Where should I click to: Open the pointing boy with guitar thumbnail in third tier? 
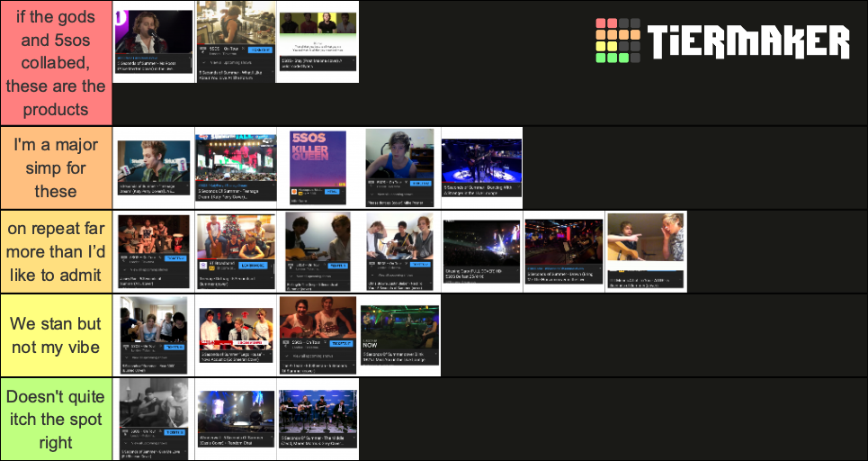click(646, 251)
